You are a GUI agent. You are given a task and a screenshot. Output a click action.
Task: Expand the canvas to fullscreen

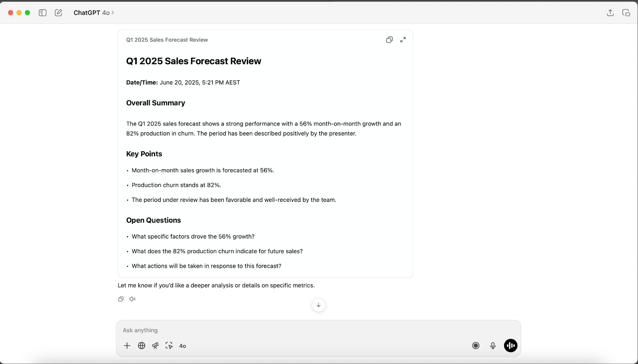[x=403, y=39]
